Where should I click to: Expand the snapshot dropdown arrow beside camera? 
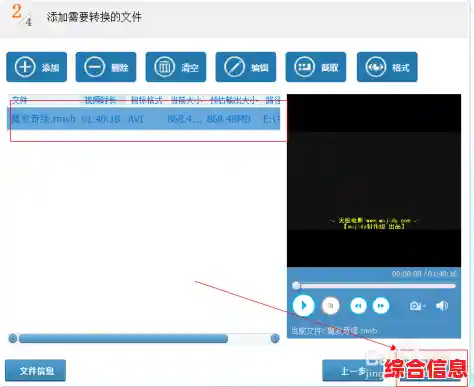point(424,306)
